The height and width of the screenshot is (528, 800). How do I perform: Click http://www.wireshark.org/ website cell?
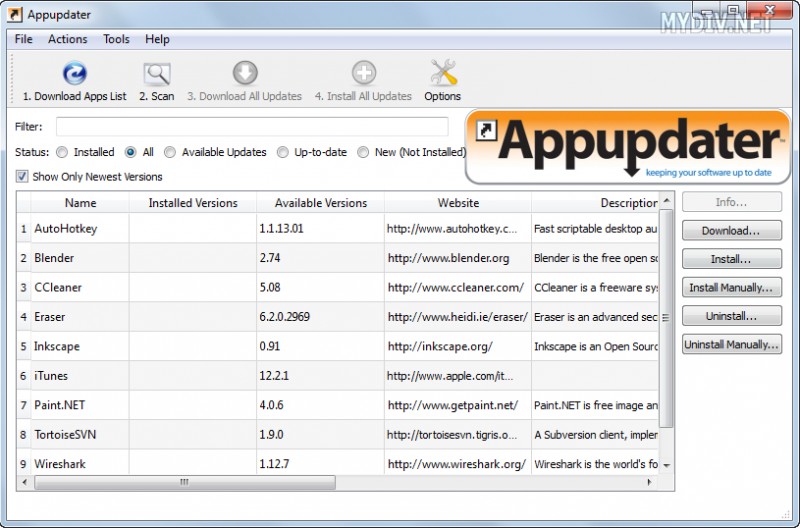pos(458,463)
